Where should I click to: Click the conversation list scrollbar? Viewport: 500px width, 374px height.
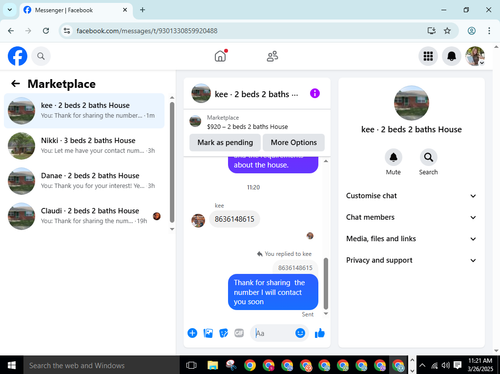[172, 162]
